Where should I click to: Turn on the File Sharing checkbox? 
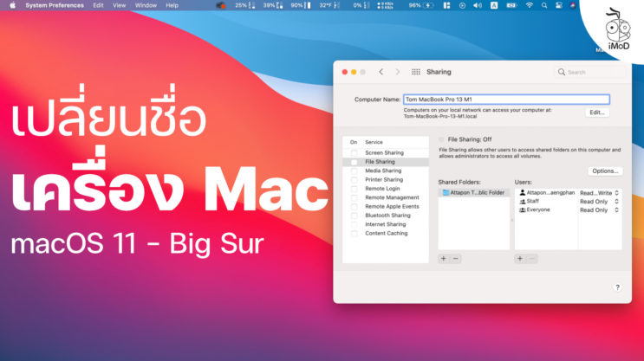(354, 162)
